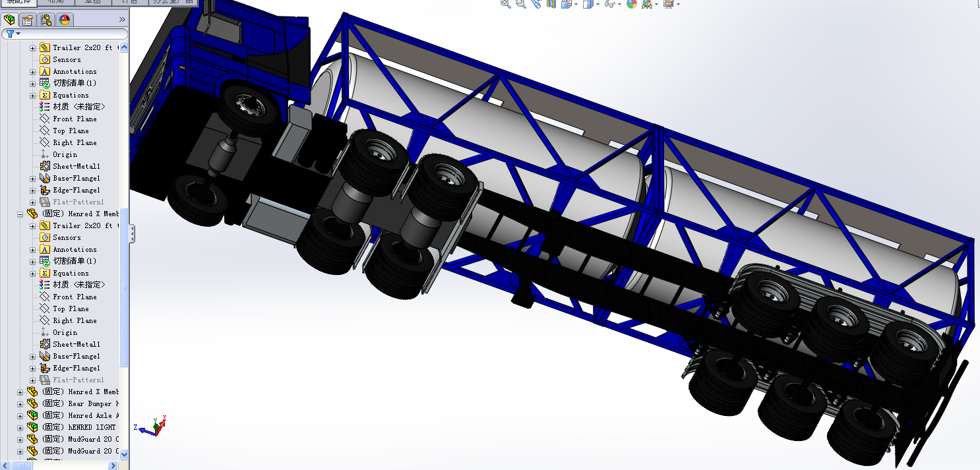Collapse the feature panel via splitter arrows
Viewport: 980px width, 470px height.
coord(131,233)
